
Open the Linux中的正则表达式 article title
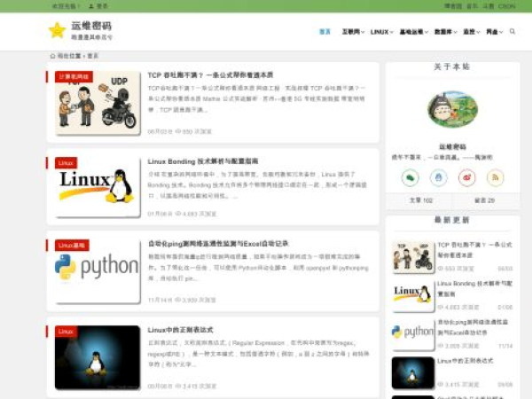[181, 330]
